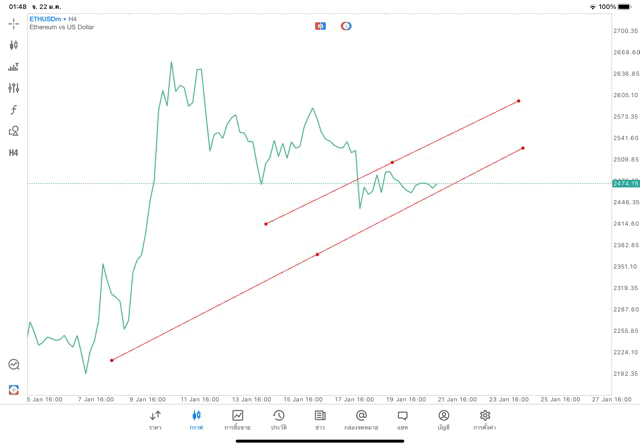Enable the crosshair cursor tool
640x447 pixels.
pyautogui.click(x=14, y=23)
